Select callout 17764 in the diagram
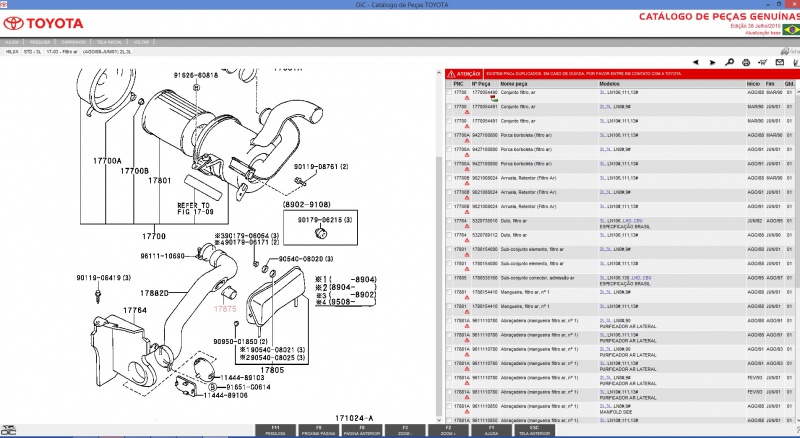Viewport: 800px width, 438px height. pyautogui.click(x=135, y=310)
